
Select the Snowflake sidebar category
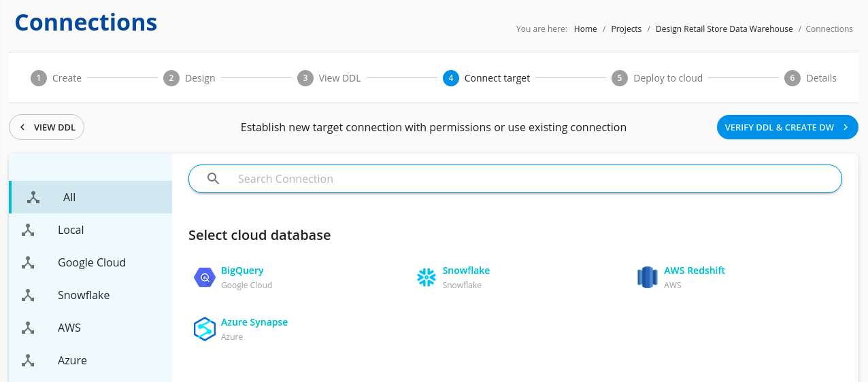90,295
